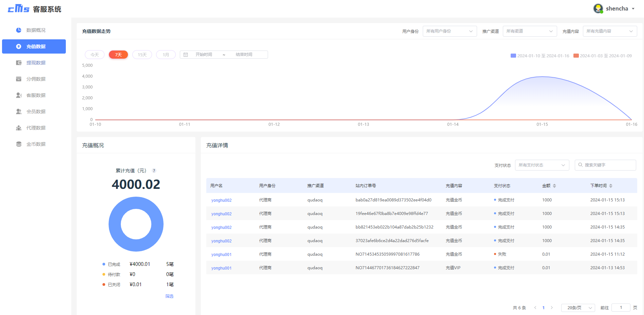The height and width of the screenshot is (315, 644).
Task: Open the 20条/页 page size dropdown
Action: [578, 308]
